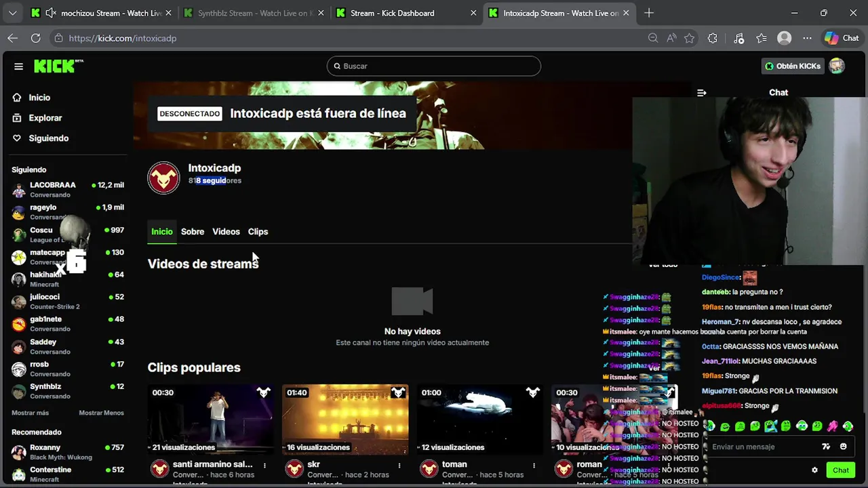
Task: Open browser extensions puzzle icon
Action: point(712,39)
